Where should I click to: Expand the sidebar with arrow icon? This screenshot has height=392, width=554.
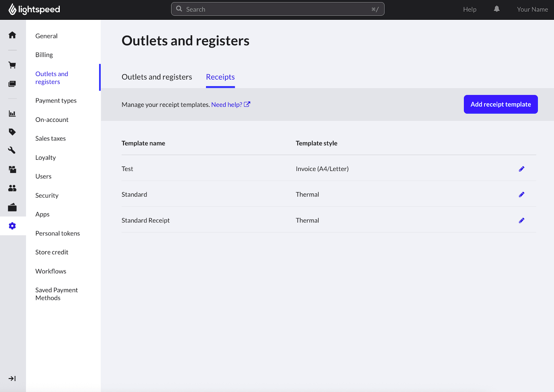pos(12,379)
